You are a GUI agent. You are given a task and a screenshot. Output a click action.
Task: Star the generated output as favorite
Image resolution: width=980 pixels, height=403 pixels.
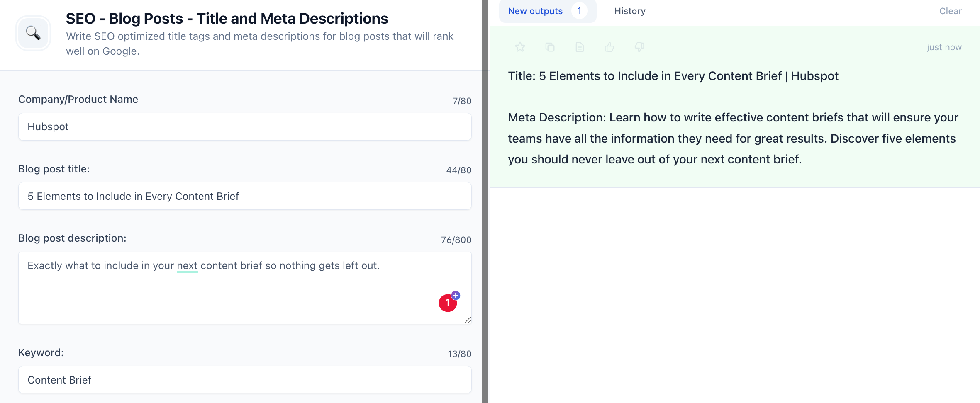(520, 47)
